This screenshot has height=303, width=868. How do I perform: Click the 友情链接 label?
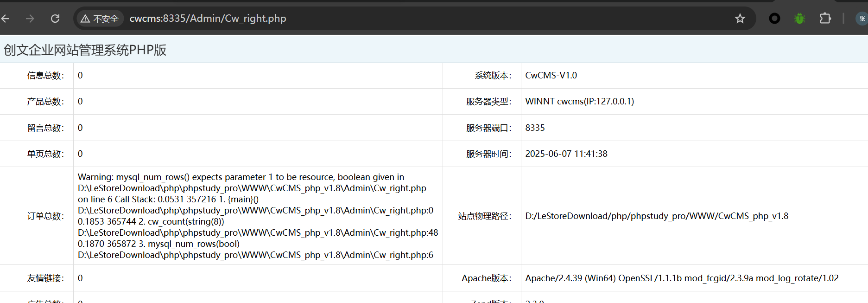point(45,278)
